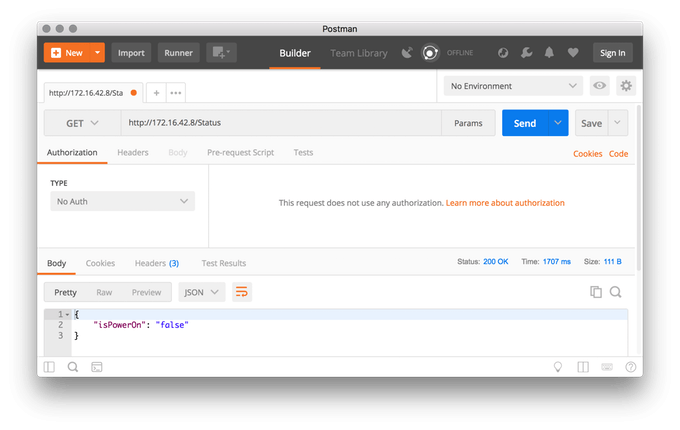Open the Learn more about authorization link
The height and width of the screenshot is (430, 680).
505,203
